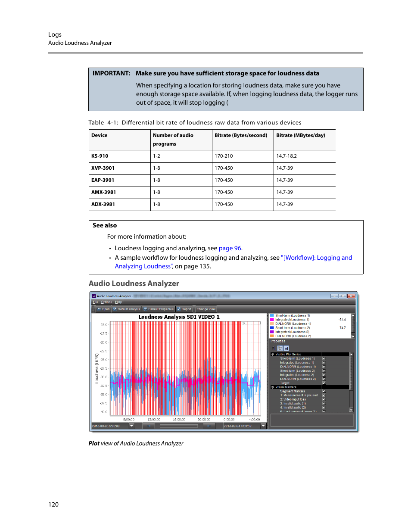Click the show description icon in Properties
Viewport: 411px width, 532px height.
(x=286, y=348)
